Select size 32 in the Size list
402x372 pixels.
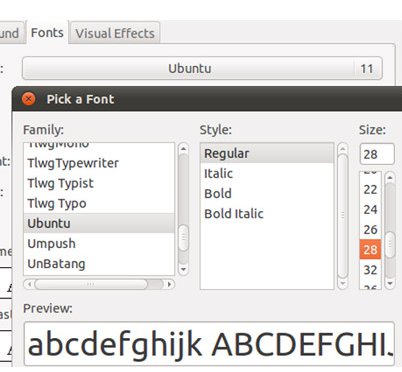[370, 269]
